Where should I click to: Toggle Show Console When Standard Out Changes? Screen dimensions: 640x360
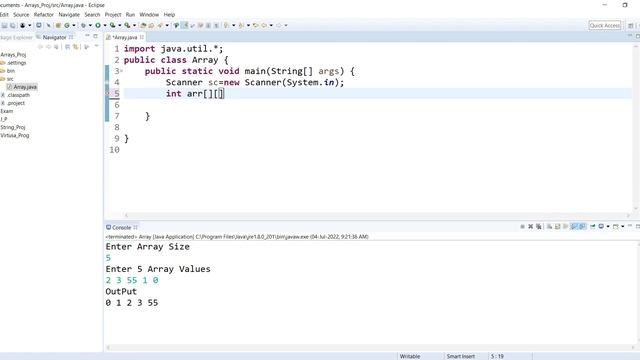tap(573, 227)
